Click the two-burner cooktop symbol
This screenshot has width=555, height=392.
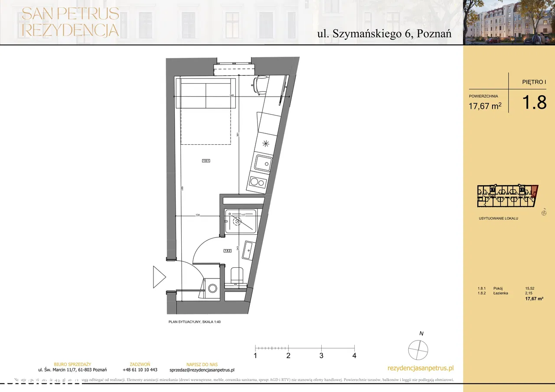pyautogui.click(x=256, y=182)
